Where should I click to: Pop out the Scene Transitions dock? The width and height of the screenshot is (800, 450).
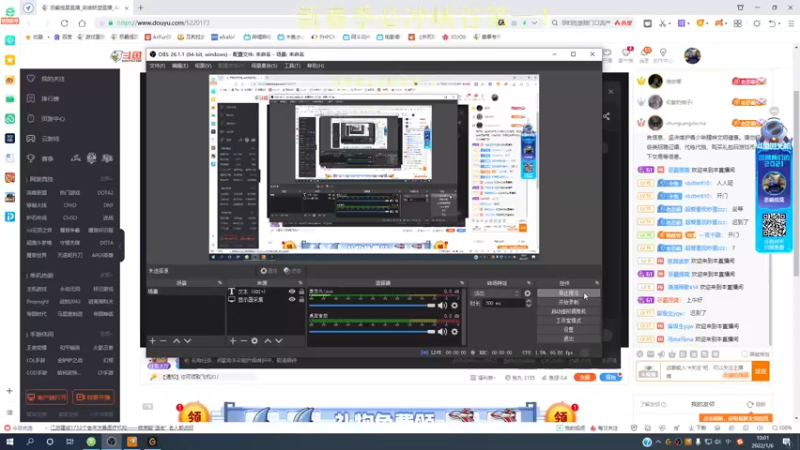tap(529, 283)
